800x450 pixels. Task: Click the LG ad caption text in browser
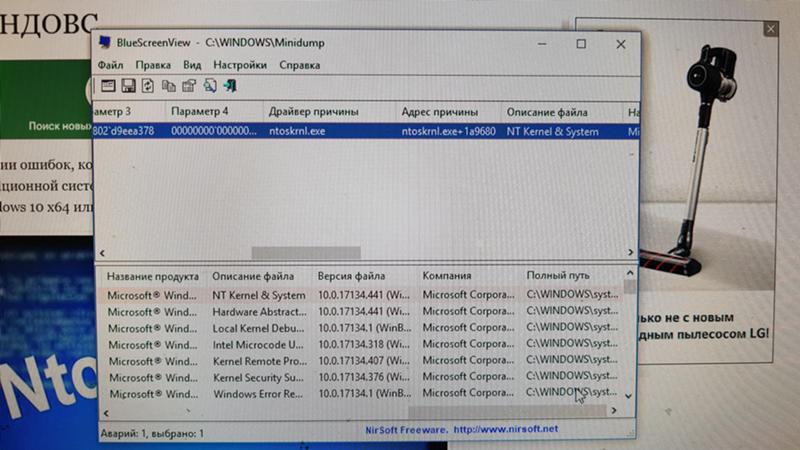pos(703,327)
